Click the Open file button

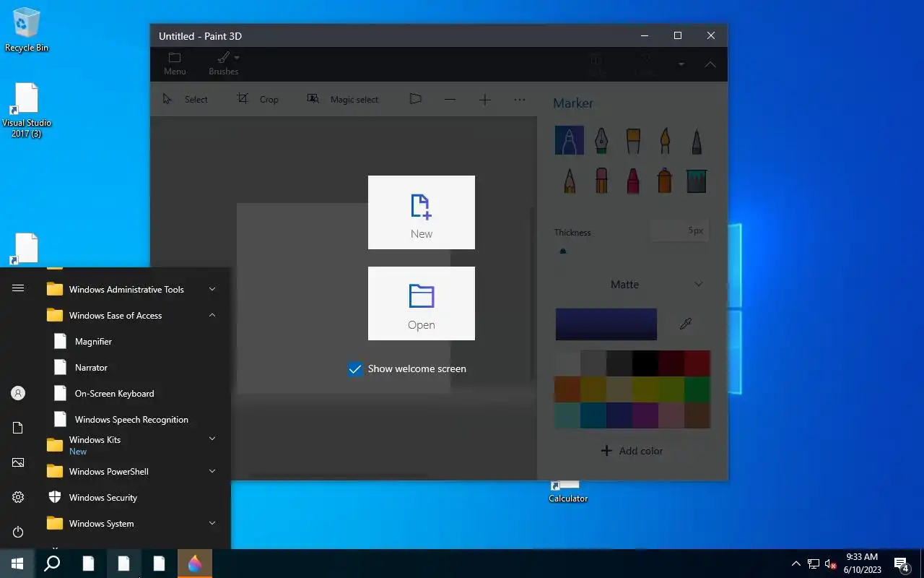[422, 303]
